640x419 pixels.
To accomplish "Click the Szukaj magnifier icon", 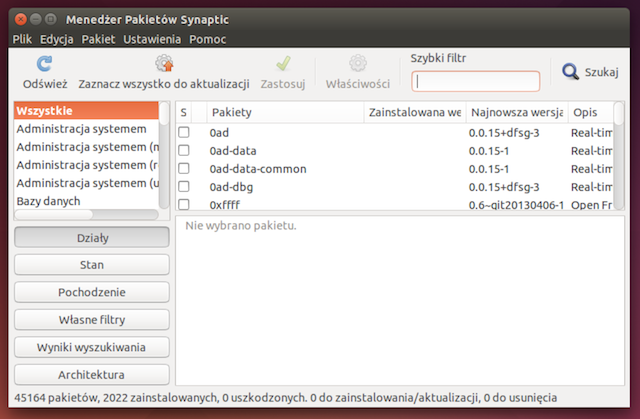I will tap(570, 72).
